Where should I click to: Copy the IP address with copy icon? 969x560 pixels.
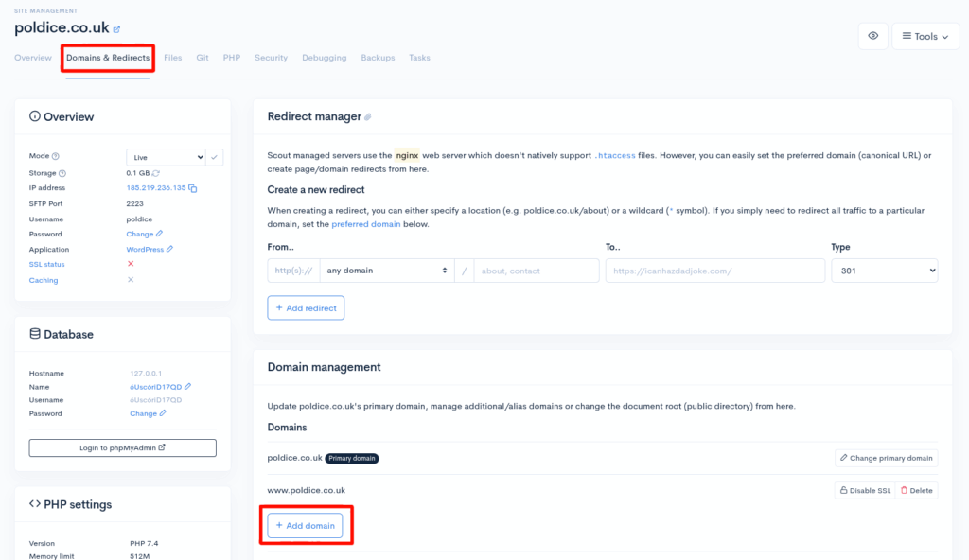pos(193,188)
